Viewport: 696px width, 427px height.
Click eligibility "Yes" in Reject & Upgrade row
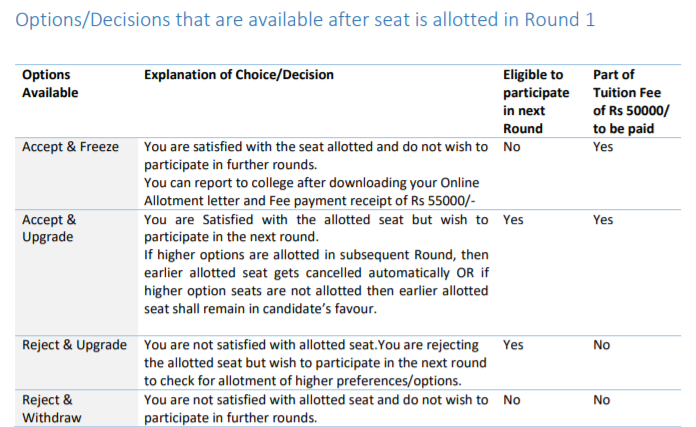(514, 345)
